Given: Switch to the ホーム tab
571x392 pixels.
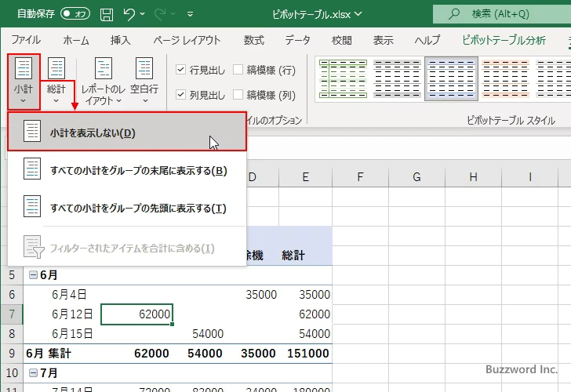Looking at the screenshot, I should point(76,40).
